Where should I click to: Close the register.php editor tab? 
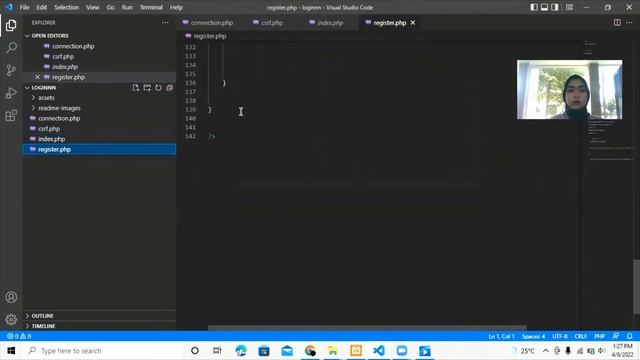413,23
